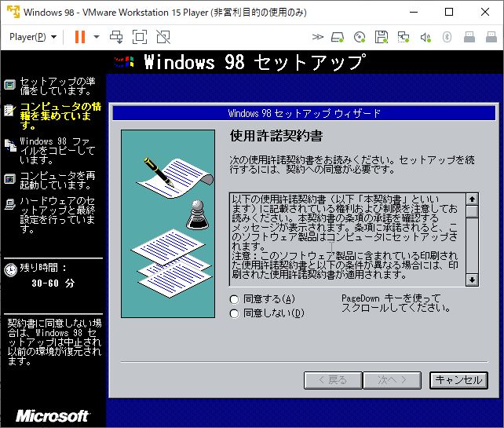504x428 pixels.
Task: Click the 30-60 分 remaining time text
Action: pyautogui.click(x=53, y=284)
